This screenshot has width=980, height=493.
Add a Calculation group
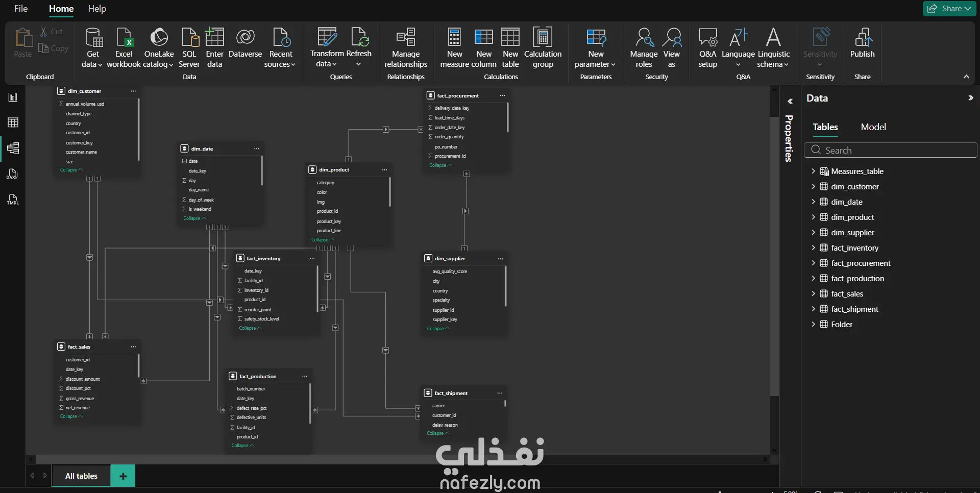click(x=543, y=47)
